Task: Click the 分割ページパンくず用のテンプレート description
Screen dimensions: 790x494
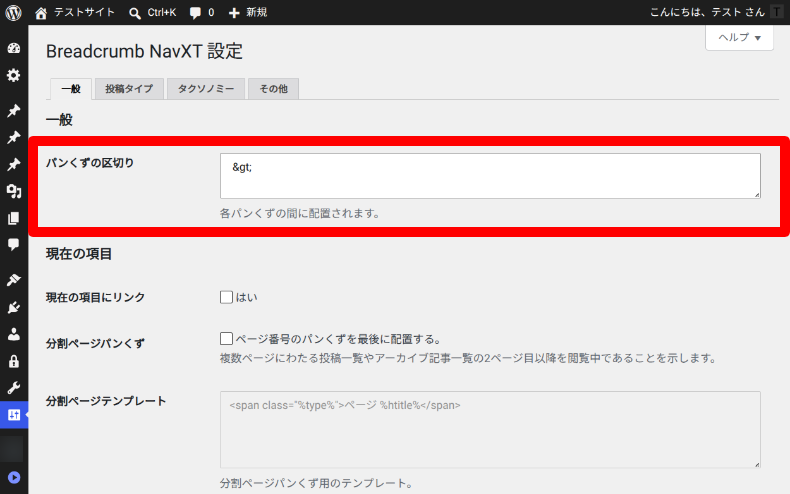Action: click(x=316, y=483)
